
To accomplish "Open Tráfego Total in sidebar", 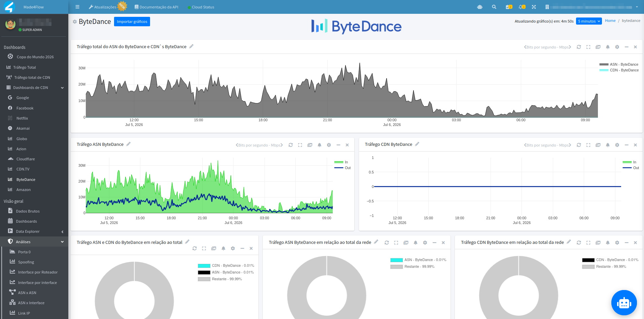I will pos(24,67).
